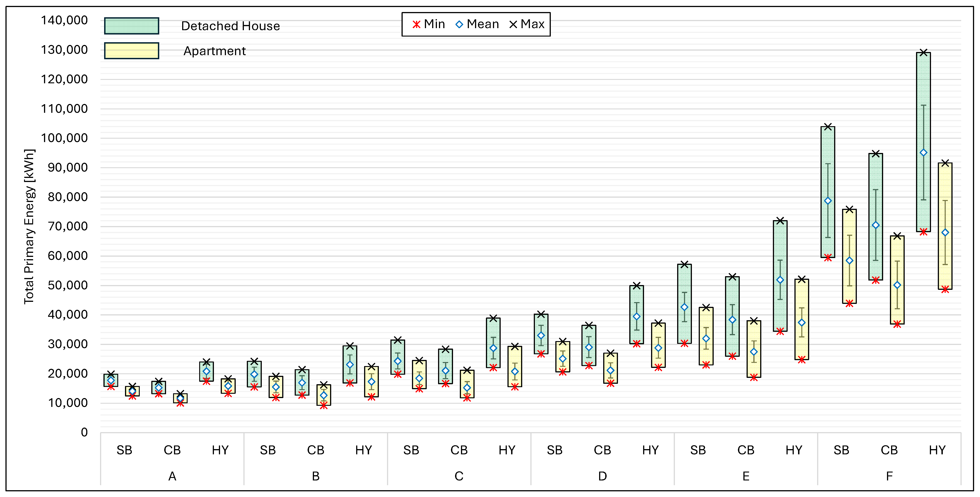Click the max cross of C HY detached bar
980x497 pixels.
point(493,318)
